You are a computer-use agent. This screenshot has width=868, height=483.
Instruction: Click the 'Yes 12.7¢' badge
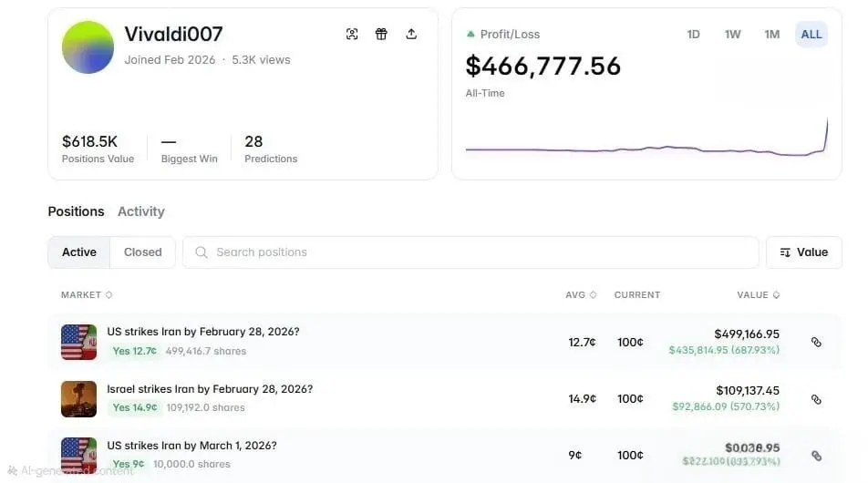coord(135,351)
